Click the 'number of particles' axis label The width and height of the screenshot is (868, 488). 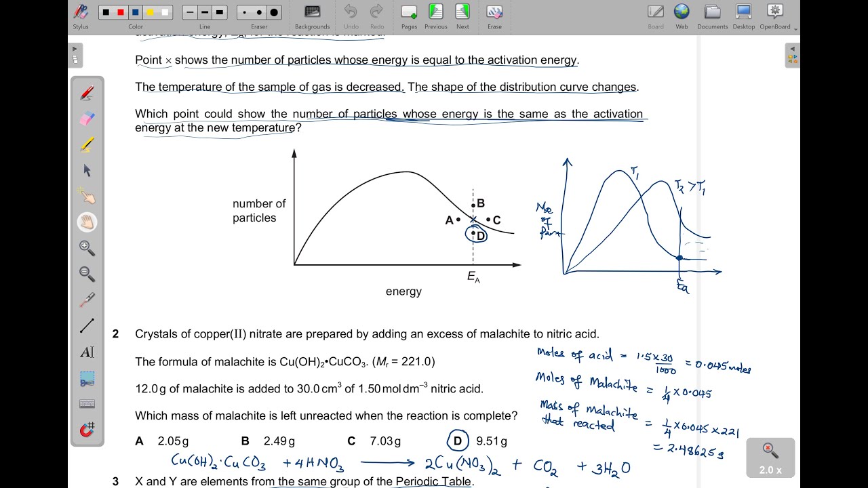point(259,211)
